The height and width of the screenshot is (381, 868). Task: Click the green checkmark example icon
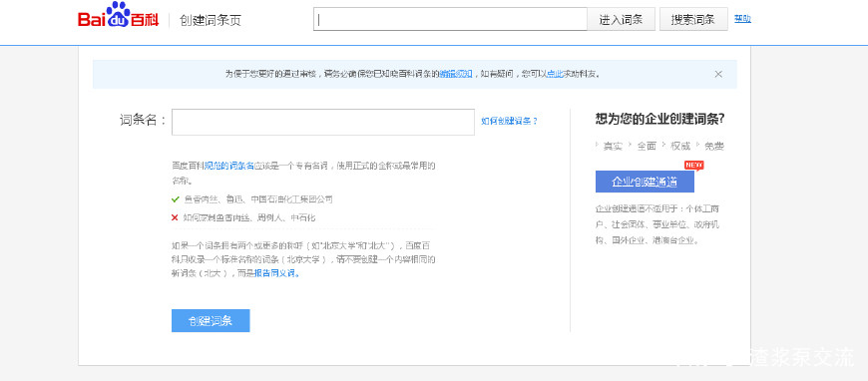pyautogui.click(x=176, y=199)
